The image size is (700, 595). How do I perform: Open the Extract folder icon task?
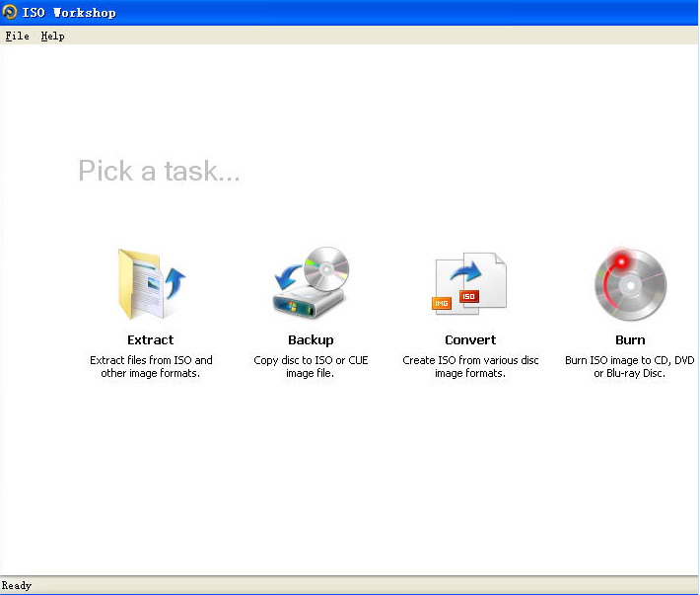point(151,283)
